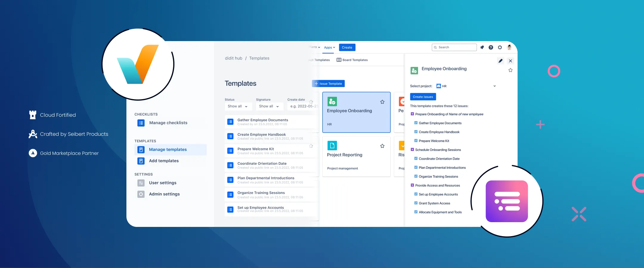Viewport: 644px width, 268px height.
Task: Open the user profile avatar
Action: pyautogui.click(x=510, y=47)
